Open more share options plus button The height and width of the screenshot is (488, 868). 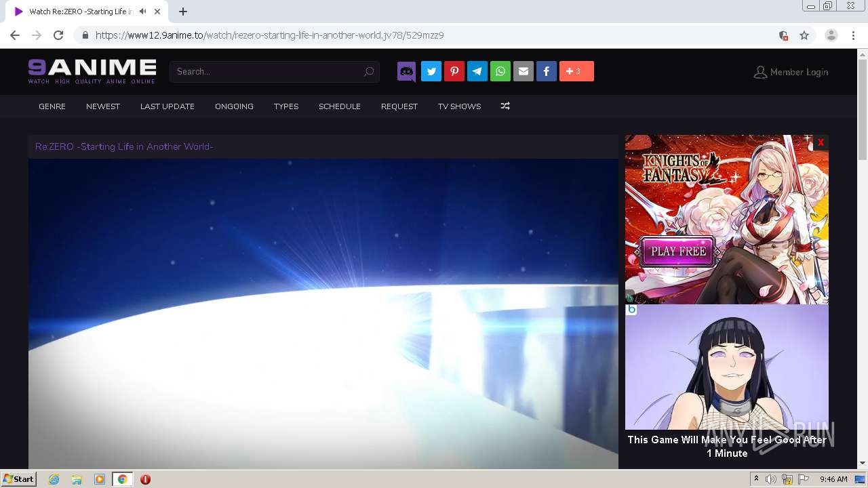pos(576,71)
